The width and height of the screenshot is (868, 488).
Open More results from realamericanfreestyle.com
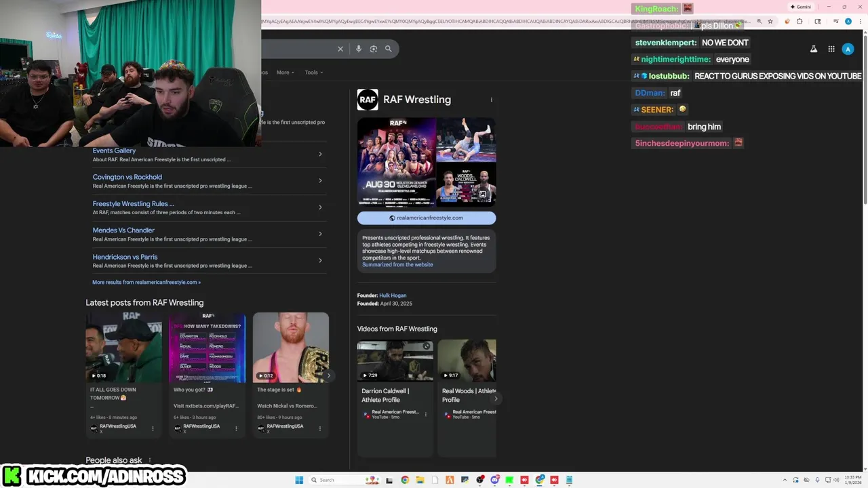(x=146, y=282)
